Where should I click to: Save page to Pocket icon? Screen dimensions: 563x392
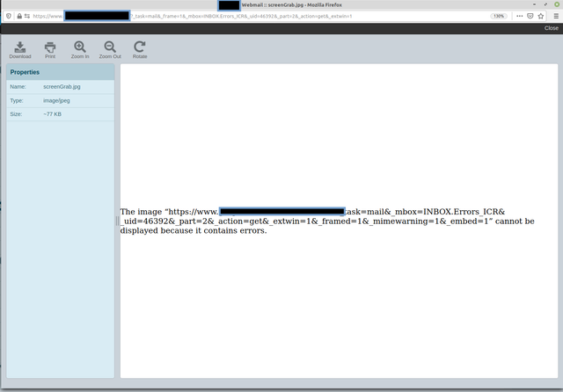point(530,16)
